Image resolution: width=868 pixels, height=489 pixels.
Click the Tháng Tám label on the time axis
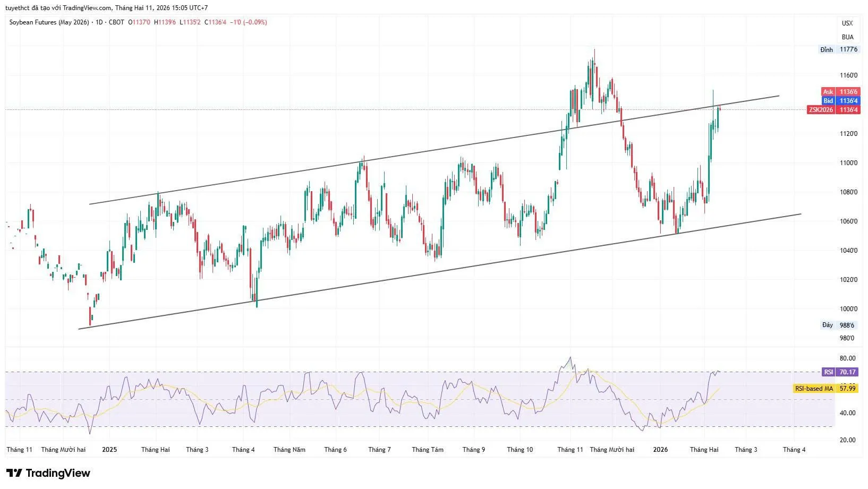click(x=428, y=450)
